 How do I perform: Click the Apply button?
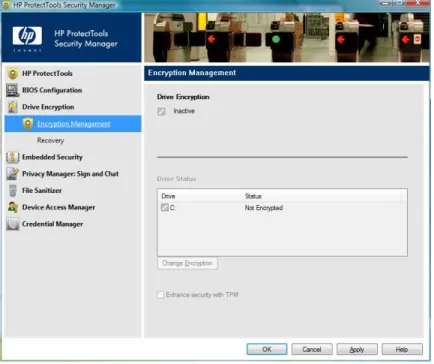coord(358,350)
